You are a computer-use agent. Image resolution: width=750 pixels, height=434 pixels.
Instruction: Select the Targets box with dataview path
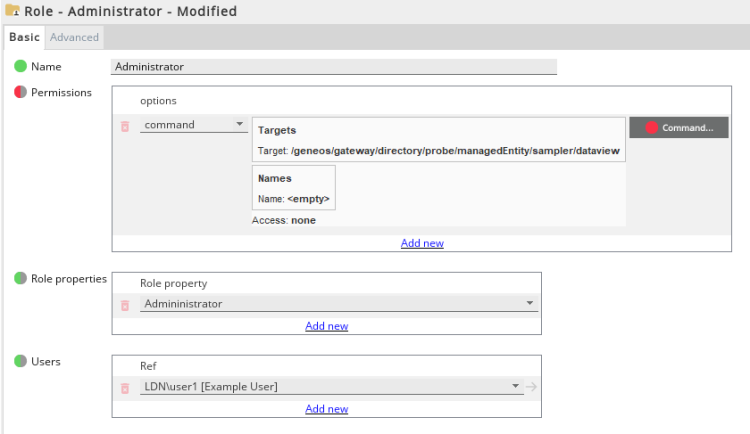click(438, 140)
